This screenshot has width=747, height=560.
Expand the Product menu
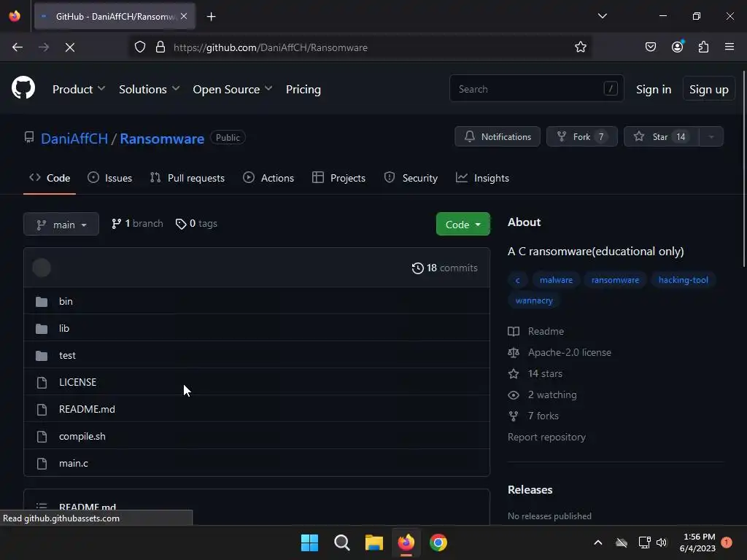coord(79,89)
